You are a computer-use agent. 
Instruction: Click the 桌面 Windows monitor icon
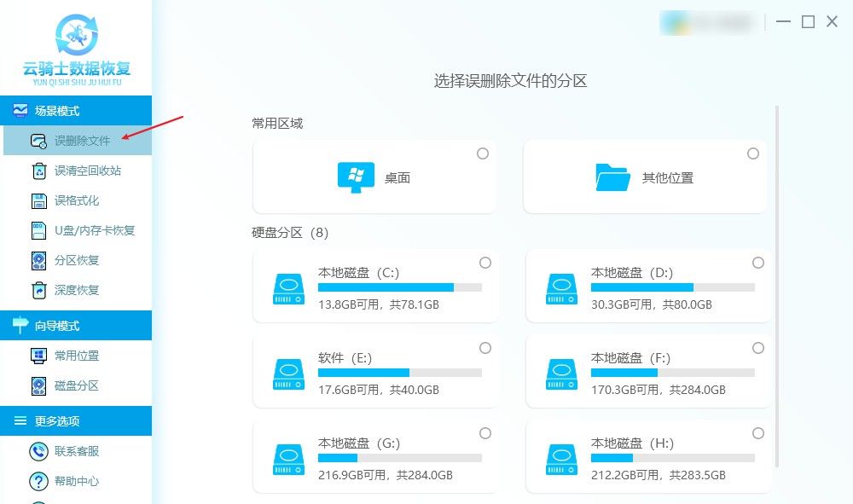tap(356, 177)
